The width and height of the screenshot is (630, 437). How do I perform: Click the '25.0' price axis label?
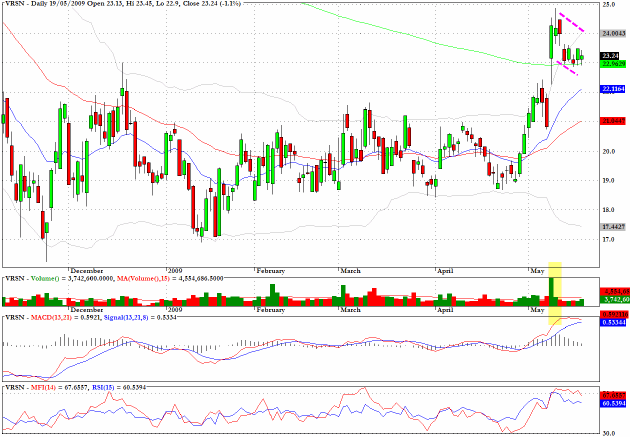click(609, 4)
